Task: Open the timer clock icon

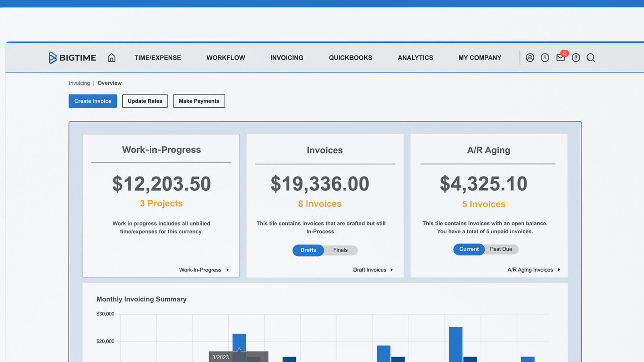Action: click(x=545, y=58)
